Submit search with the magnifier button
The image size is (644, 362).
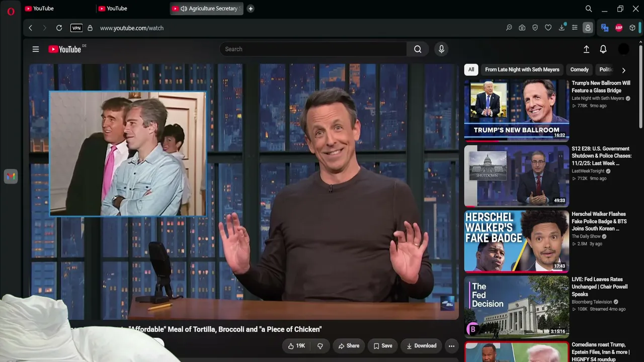point(418,49)
